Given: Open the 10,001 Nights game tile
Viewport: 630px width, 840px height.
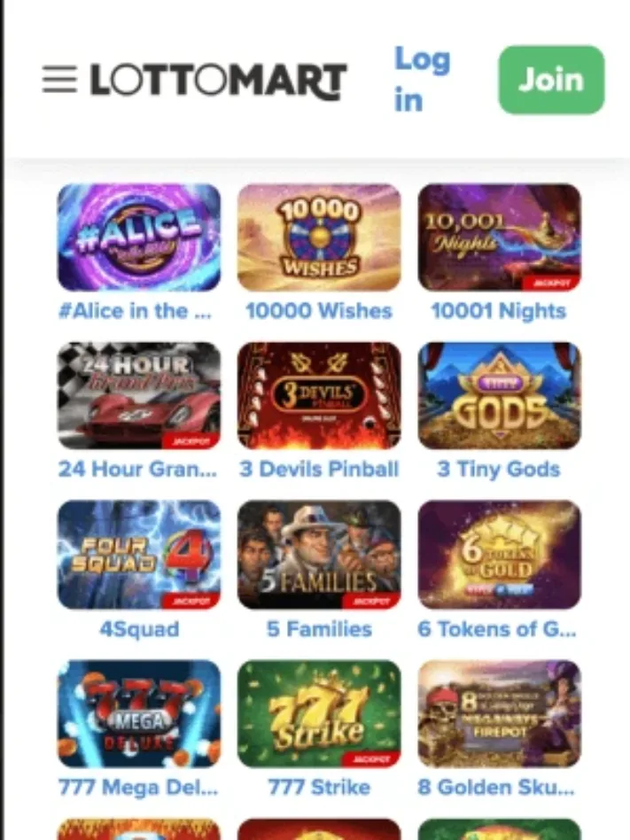Looking at the screenshot, I should click(499, 237).
